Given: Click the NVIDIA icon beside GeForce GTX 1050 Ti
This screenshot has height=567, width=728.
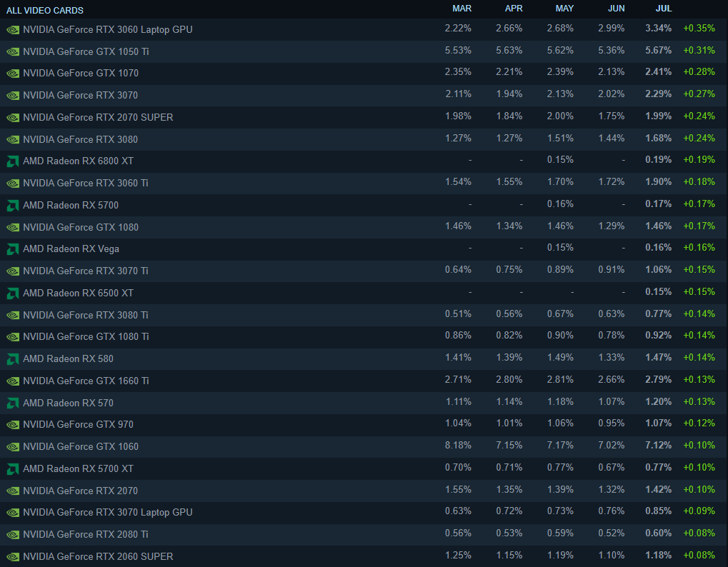Looking at the screenshot, I should (x=12, y=52).
